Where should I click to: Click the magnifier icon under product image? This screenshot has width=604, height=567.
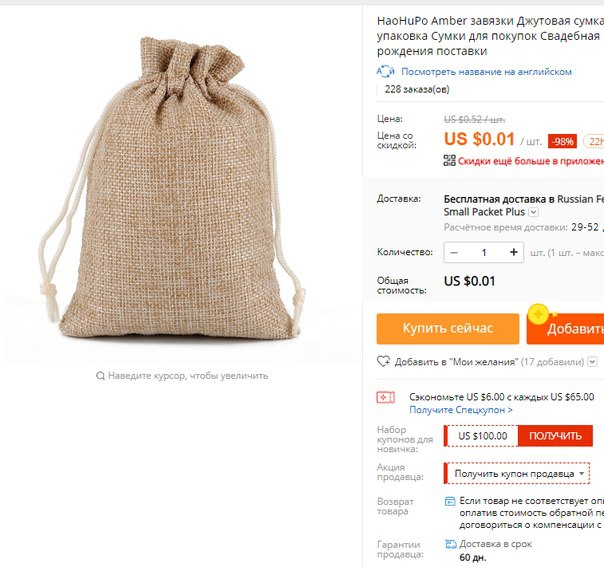point(100,376)
